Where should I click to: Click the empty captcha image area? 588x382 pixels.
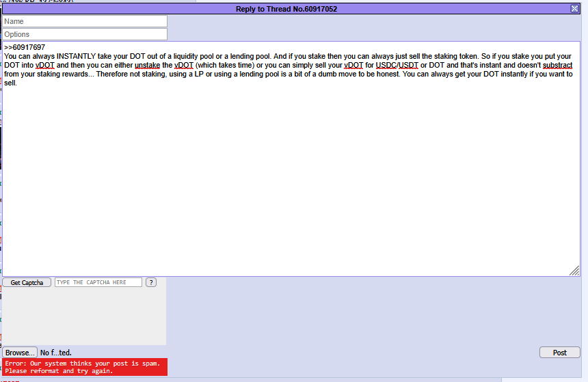(84, 316)
